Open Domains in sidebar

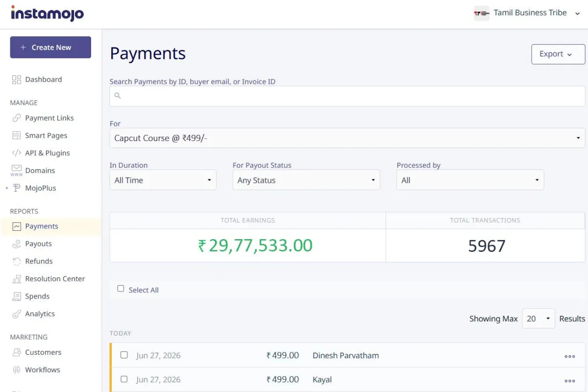pos(40,171)
